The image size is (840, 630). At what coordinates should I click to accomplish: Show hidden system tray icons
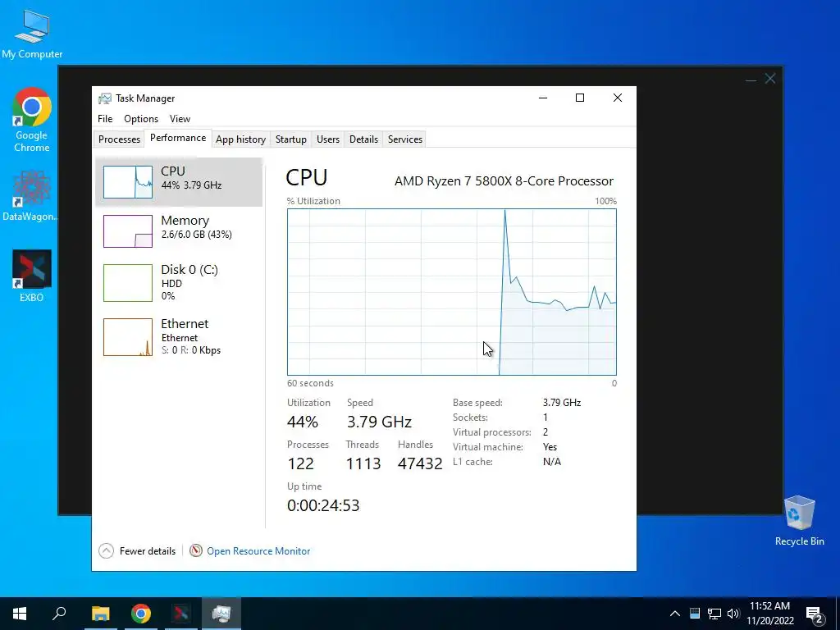pos(675,614)
